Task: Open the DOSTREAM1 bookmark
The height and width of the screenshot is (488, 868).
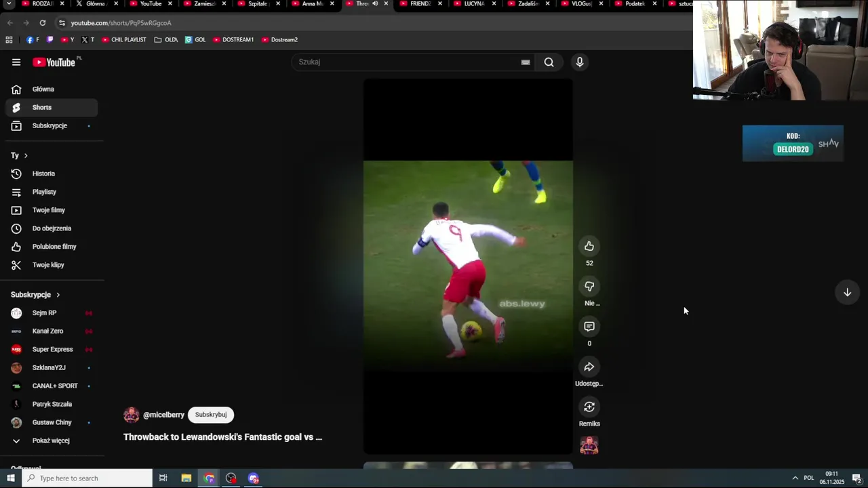Action: (x=233, y=40)
